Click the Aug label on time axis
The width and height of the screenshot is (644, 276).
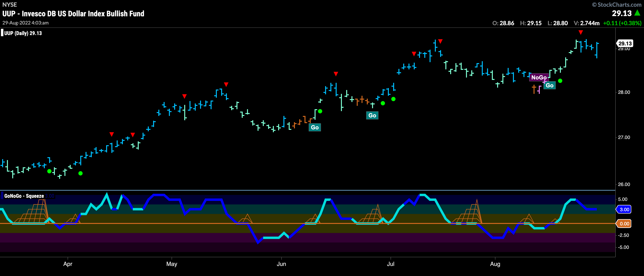[x=495, y=264]
